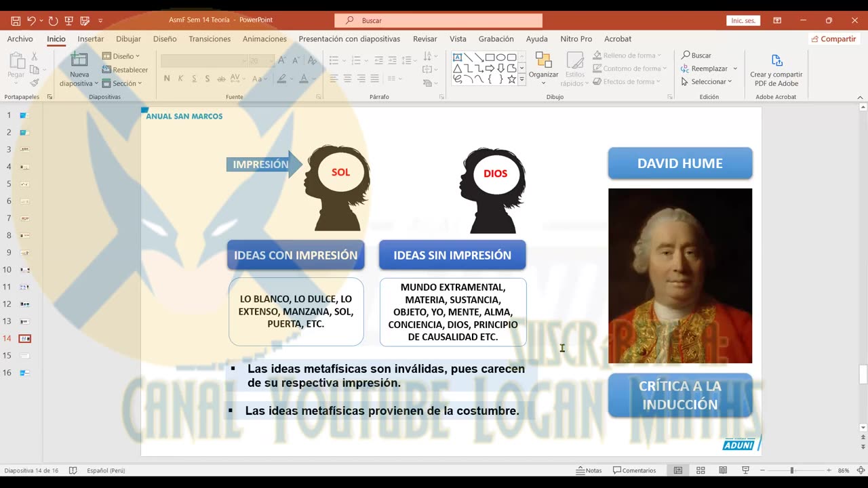
Task: Click the Cut scissors icon
Action: point(35,58)
